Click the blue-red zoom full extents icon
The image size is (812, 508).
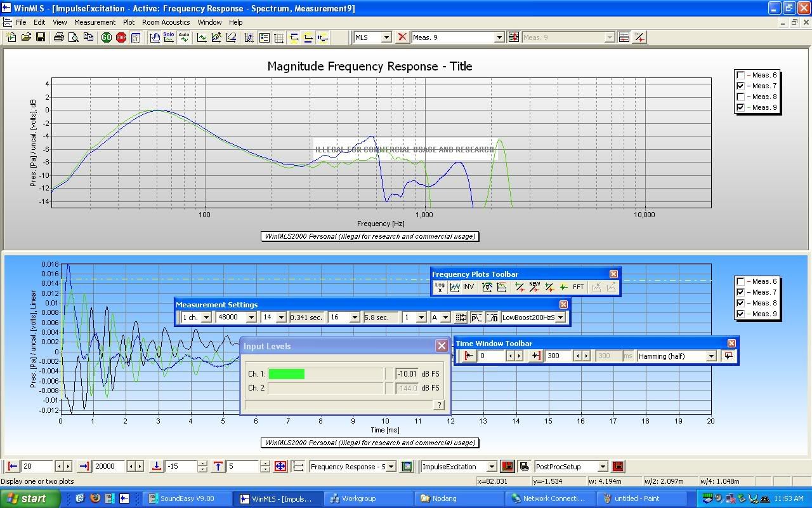(280, 467)
